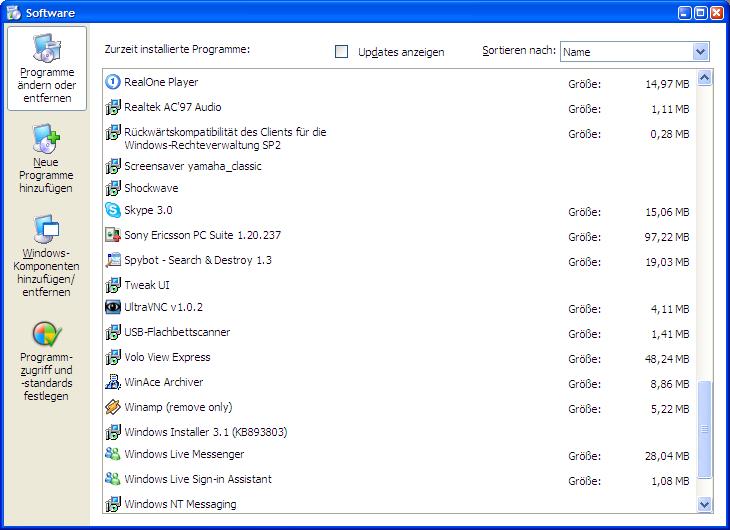Open Programme ändern oder entfernen
This screenshot has width=730, height=530.
(47, 68)
